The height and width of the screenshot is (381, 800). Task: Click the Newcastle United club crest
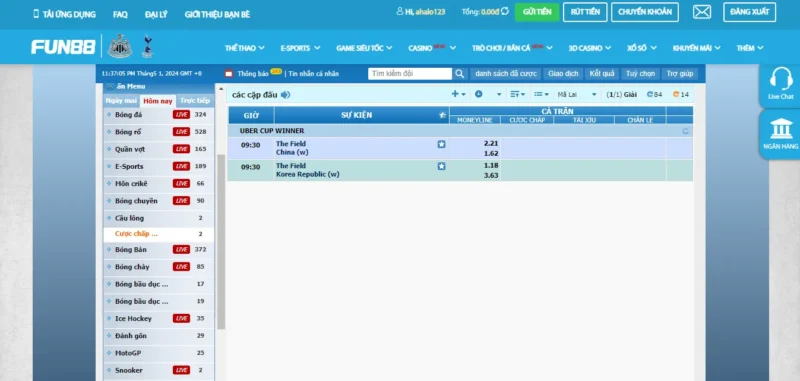120,46
